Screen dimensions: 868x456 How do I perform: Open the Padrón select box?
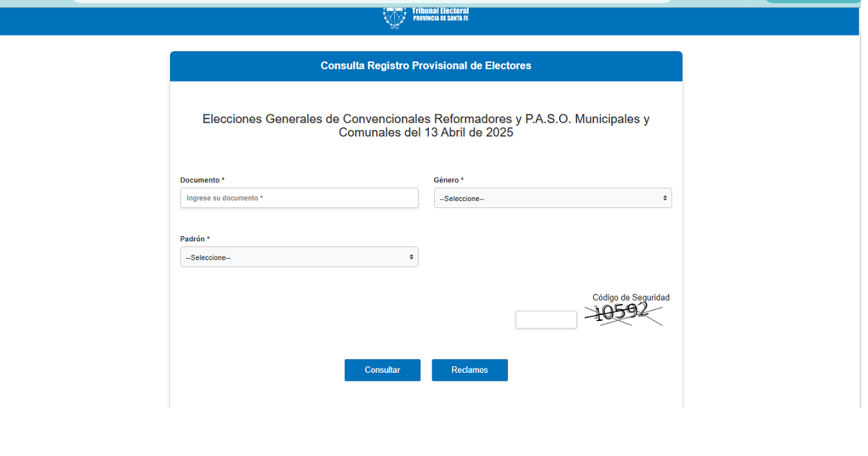299,257
